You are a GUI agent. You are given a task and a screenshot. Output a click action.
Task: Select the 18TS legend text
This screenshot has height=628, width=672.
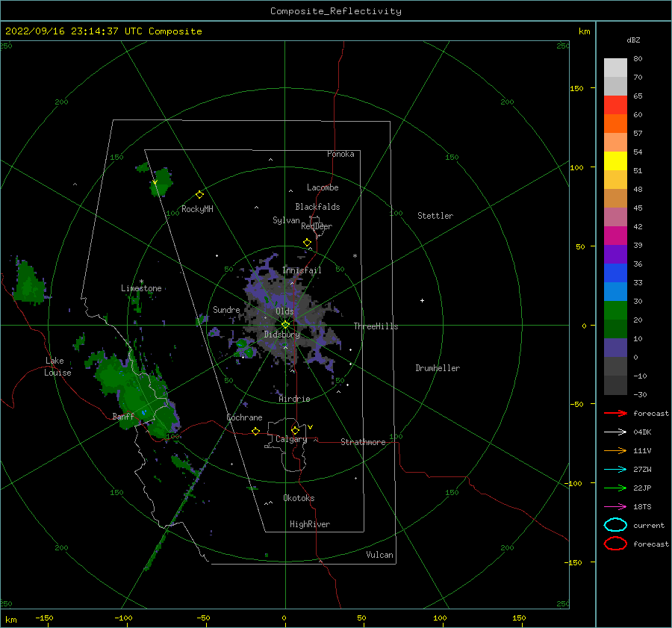click(642, 507)
